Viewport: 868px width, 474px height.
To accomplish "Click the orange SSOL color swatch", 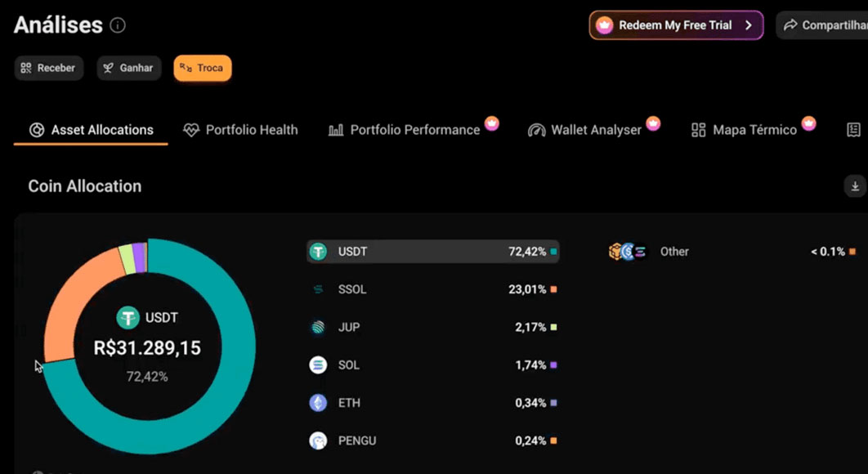I will pos(553,289).
